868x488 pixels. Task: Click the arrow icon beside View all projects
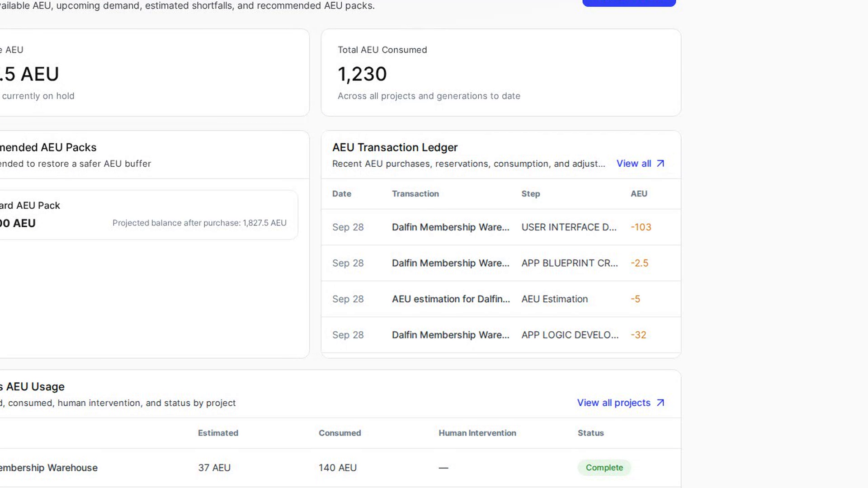coord(660,403)
